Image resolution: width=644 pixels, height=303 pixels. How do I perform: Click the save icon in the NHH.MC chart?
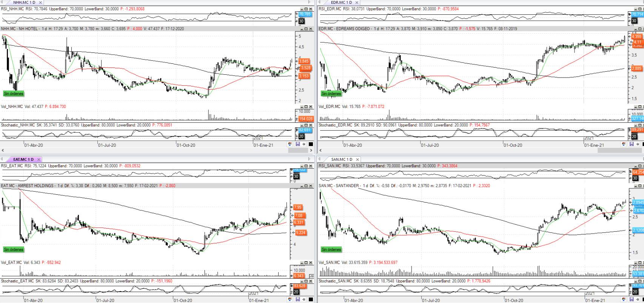tap(297, 144)
